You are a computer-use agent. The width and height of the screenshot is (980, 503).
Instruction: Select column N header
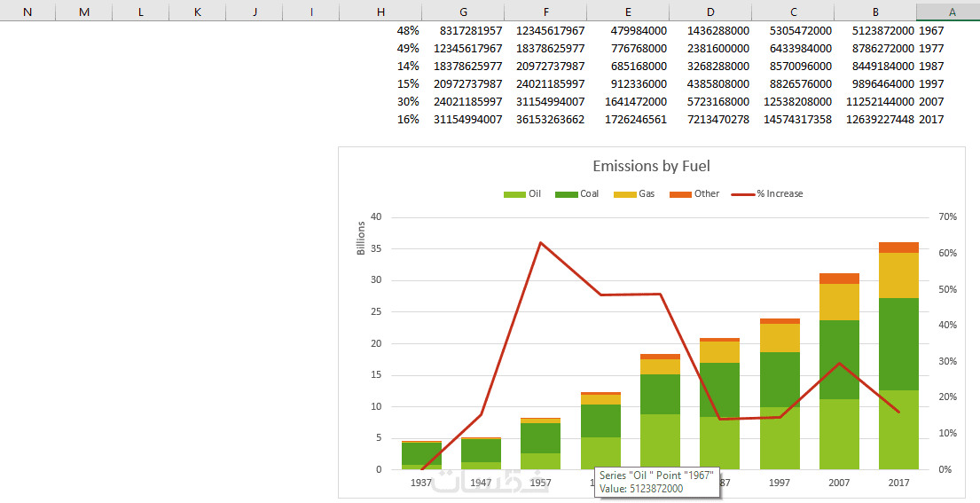click(x=27, y=12)
